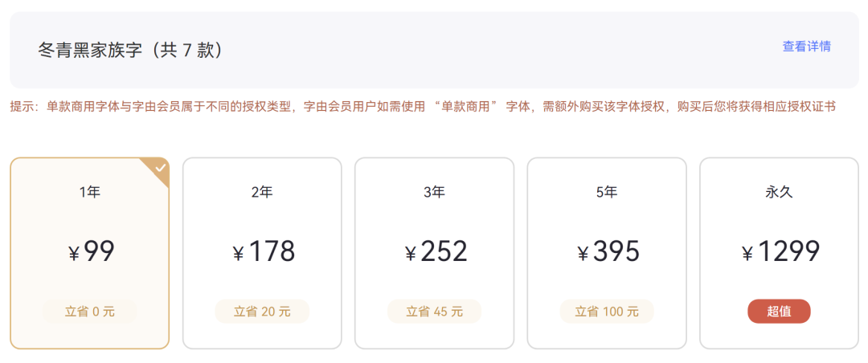
Task: Click the ¥395 price
Action: point(608,252)
